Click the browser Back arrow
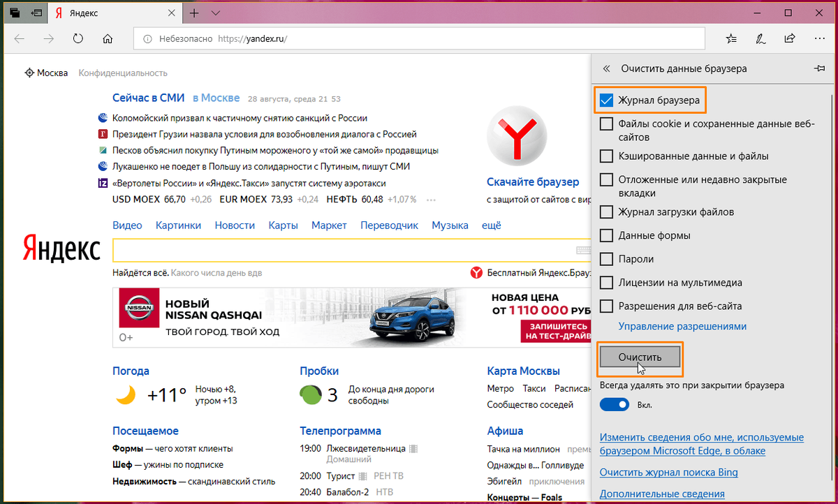This screenshot has width=838, height=504. [x=20, y=38]
